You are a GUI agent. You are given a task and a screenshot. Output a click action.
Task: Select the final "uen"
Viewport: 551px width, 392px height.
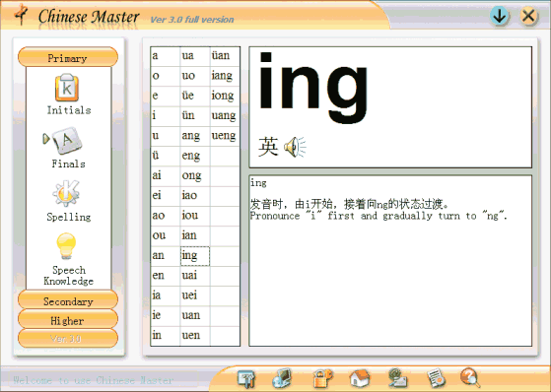[x=195, y=337]
